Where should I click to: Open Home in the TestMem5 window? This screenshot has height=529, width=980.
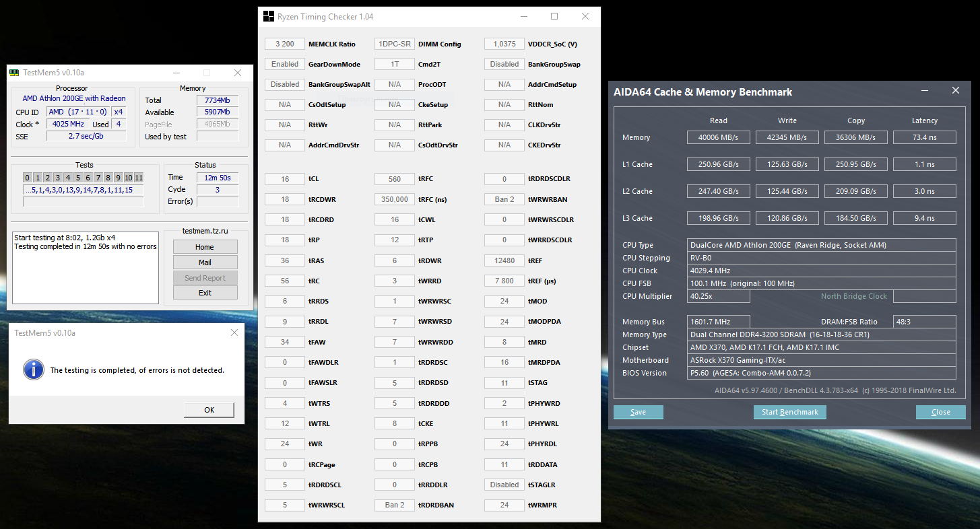pyautogui.click(x=205, y=247)
